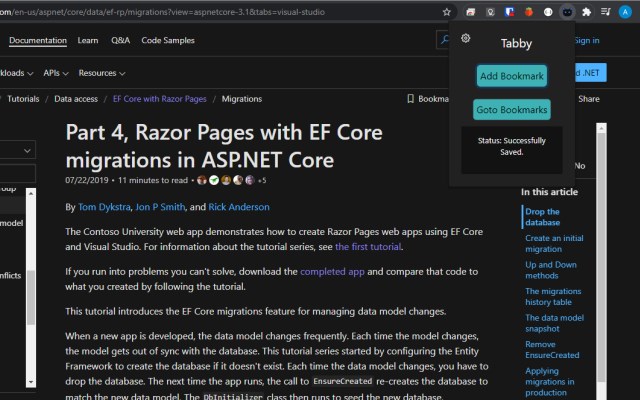Click the browser address bar URL
This screenshot has width=640, height=400.
point(162,12)
